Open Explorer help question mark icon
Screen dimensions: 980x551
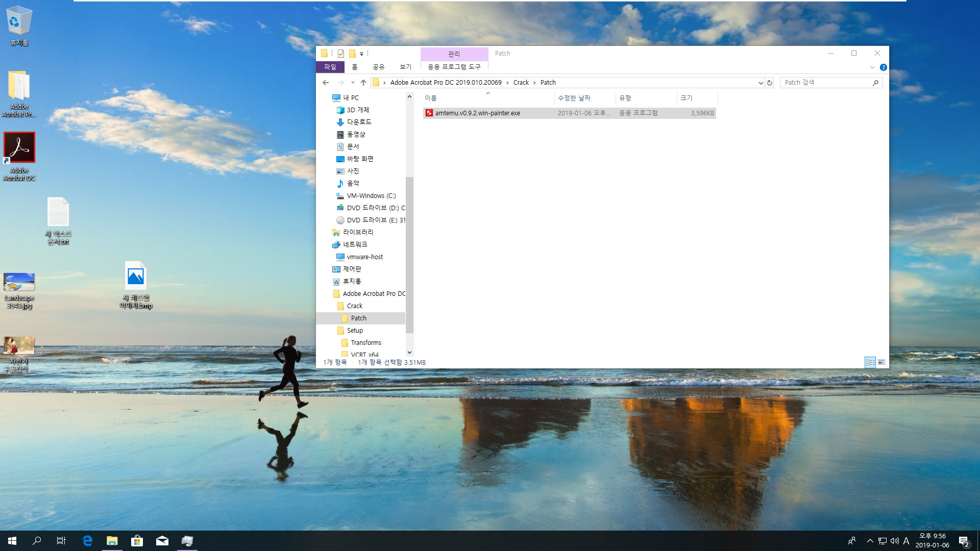tap(884, 67)
